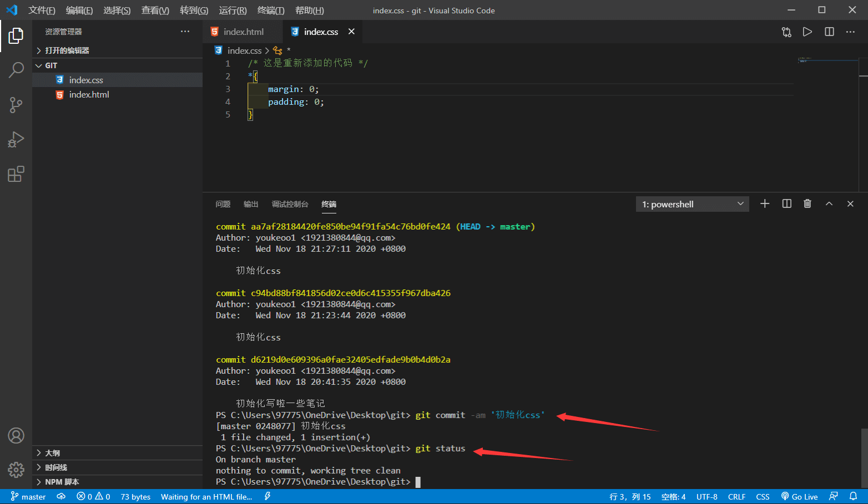Close the index.css editor tab
Image resolution: width=868 pixels, height=504 pixels.
351,32
